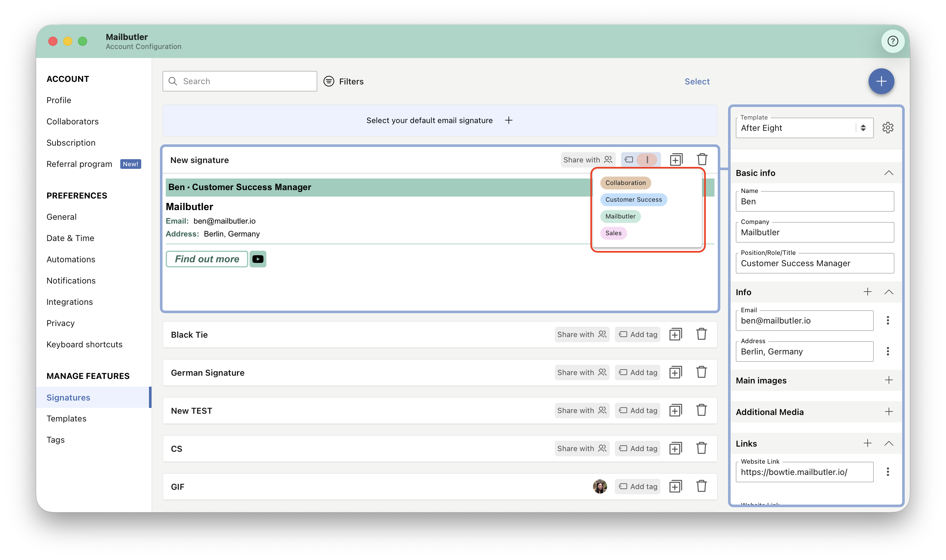This screenshot has height=560, width=946.
Task: Open Keyboard shortcuts preferences
Action: coord(84,344)
